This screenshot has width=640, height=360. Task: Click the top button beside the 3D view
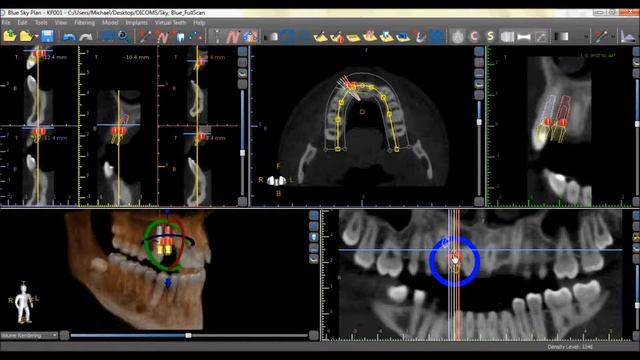314,215
